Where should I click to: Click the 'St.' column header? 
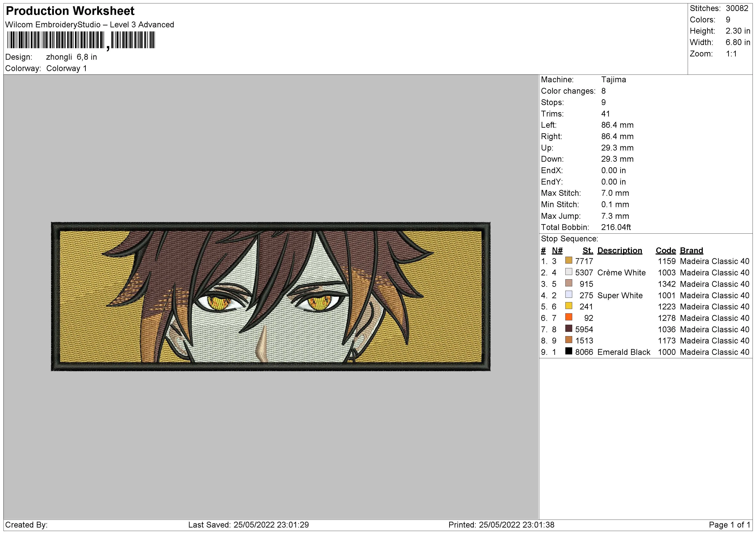coord(588,250)
